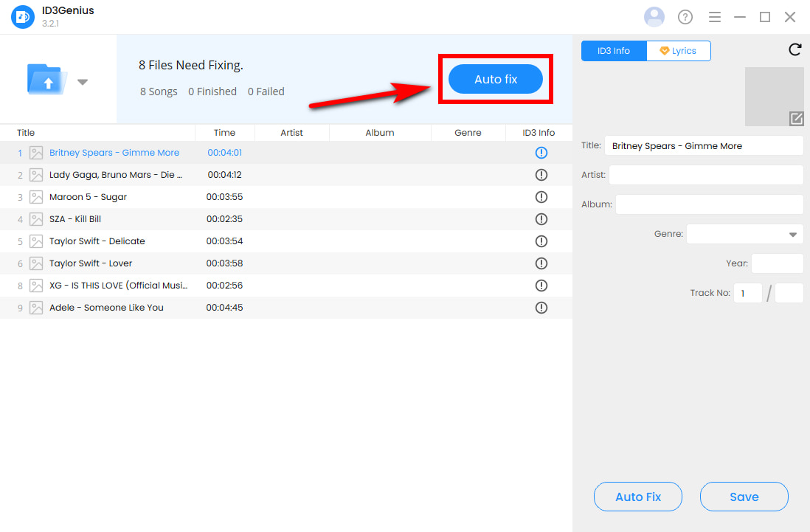Click duration 00:02:35 for SZA

pos(224,219)
